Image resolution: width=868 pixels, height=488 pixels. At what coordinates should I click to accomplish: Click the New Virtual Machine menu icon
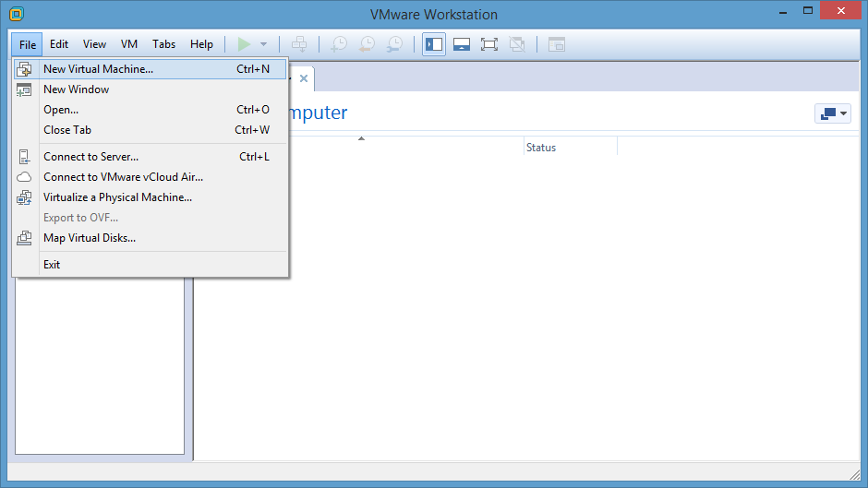[24, 69]
